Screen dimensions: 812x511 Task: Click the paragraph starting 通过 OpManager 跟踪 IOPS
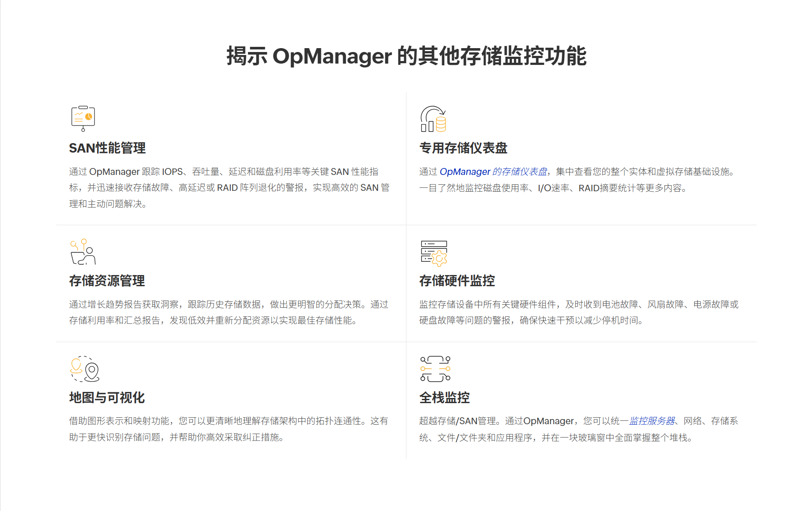[229, 188]
